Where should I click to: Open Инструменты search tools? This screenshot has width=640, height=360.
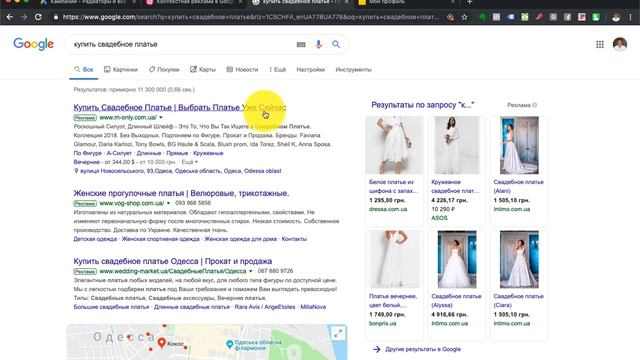353,69
